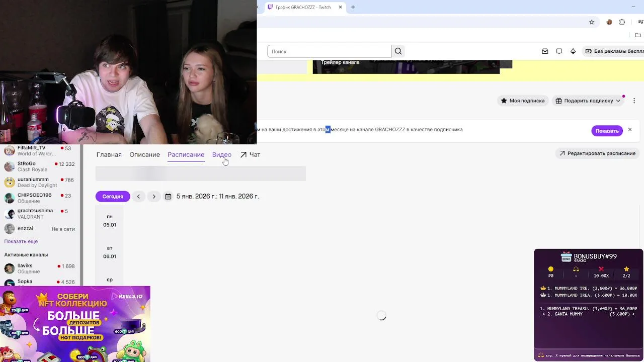Open the Трейлер канала video thumbnail
Image resolution: width=644 pixels, height=362 pixels.
coord(406,67)
